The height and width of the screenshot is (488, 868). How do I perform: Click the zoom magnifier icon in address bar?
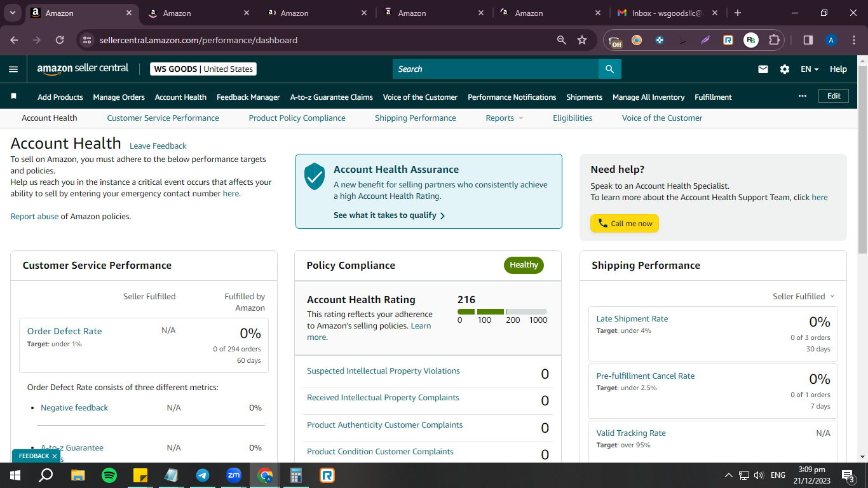pos(562,40)
